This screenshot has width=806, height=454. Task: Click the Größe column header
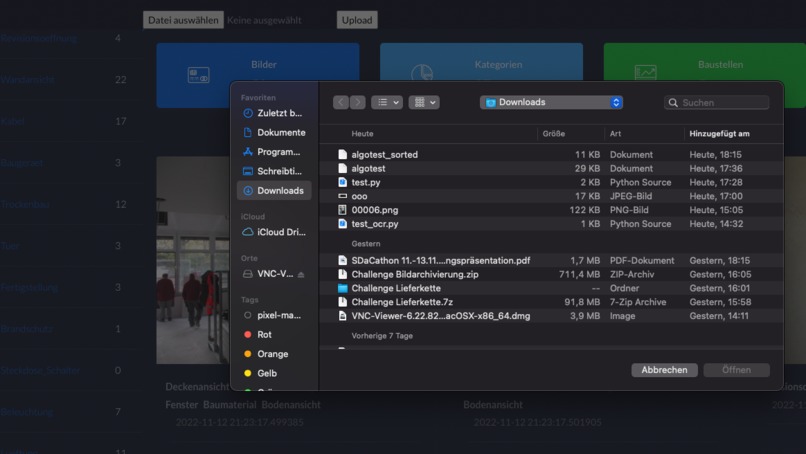pyautogui.click(x=554, y=134)
